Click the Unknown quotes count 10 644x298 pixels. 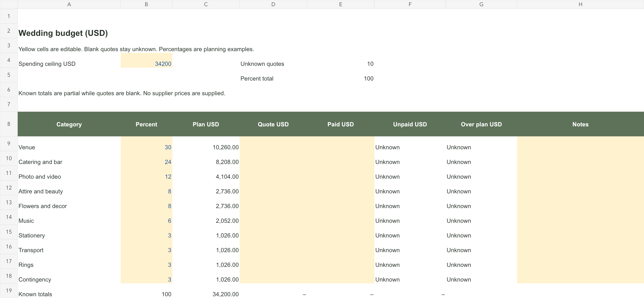pyautogui.click(x=341, y=60)
